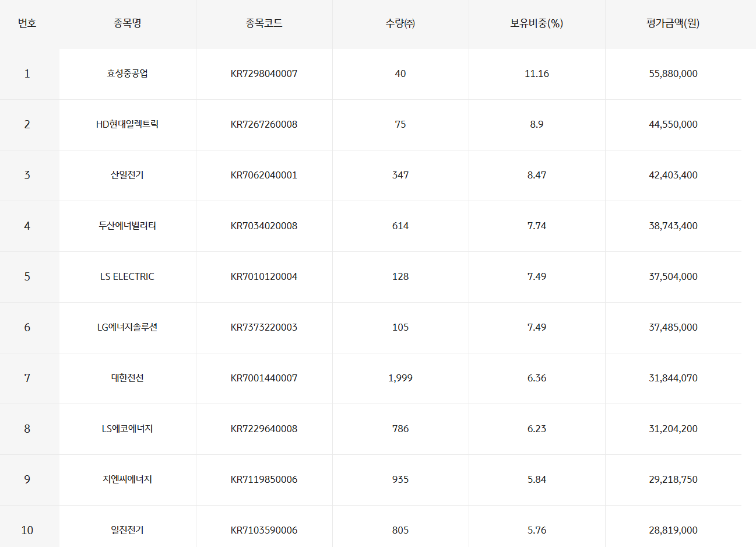Click quantity 805 for 일진전기
Image resolution: width=756 pixels, height=547 pixels.
400,530
